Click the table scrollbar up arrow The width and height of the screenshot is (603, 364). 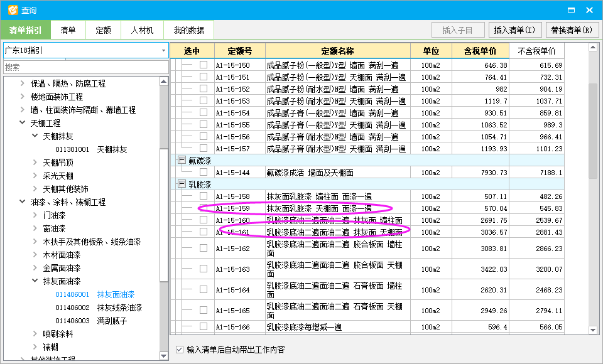(x=592, y=47)
